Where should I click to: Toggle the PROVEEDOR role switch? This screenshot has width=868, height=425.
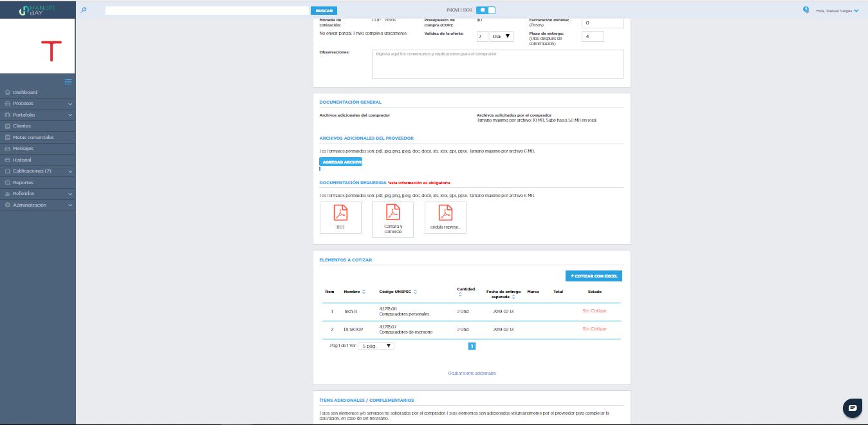(x=486, y=10)
